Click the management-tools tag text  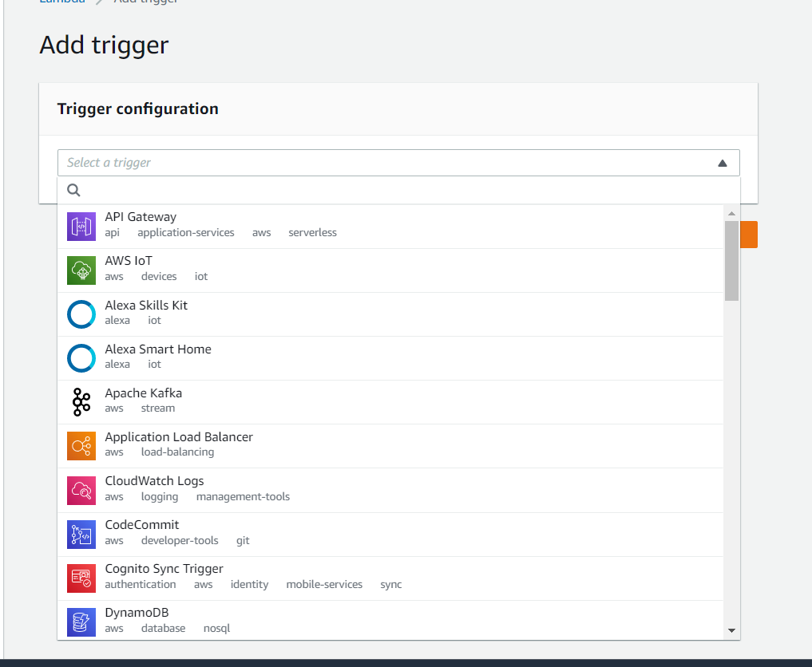[243, 497]
